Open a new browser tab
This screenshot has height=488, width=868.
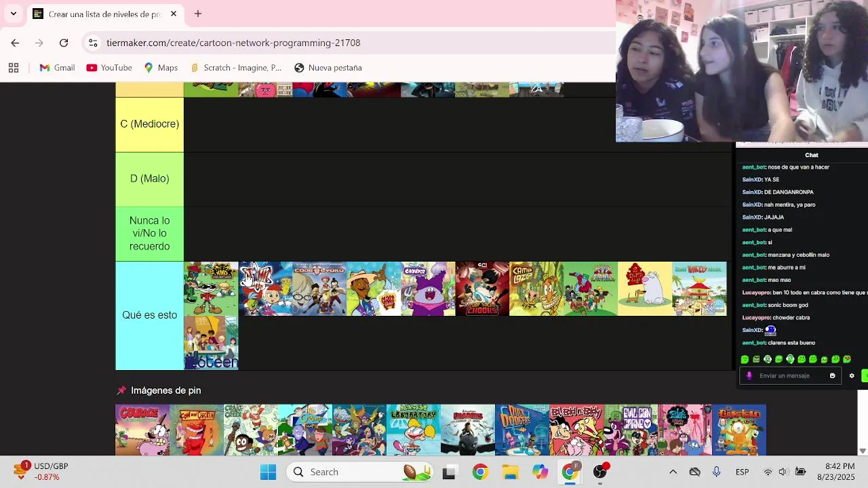click(x=198, y=14)
